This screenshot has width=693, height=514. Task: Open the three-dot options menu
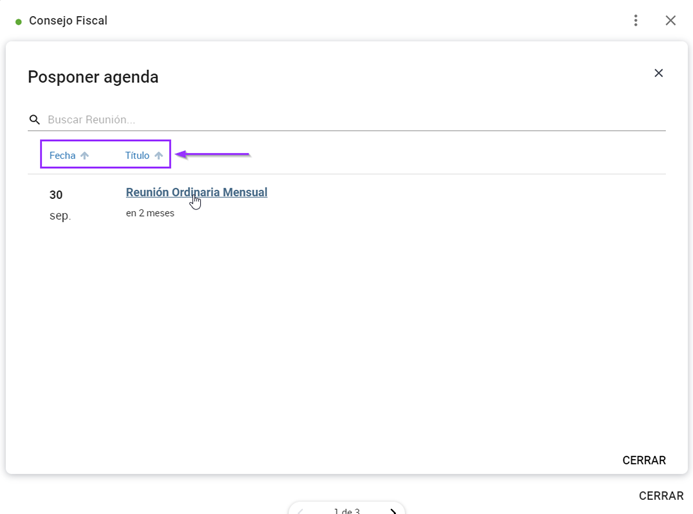point(636,20)
